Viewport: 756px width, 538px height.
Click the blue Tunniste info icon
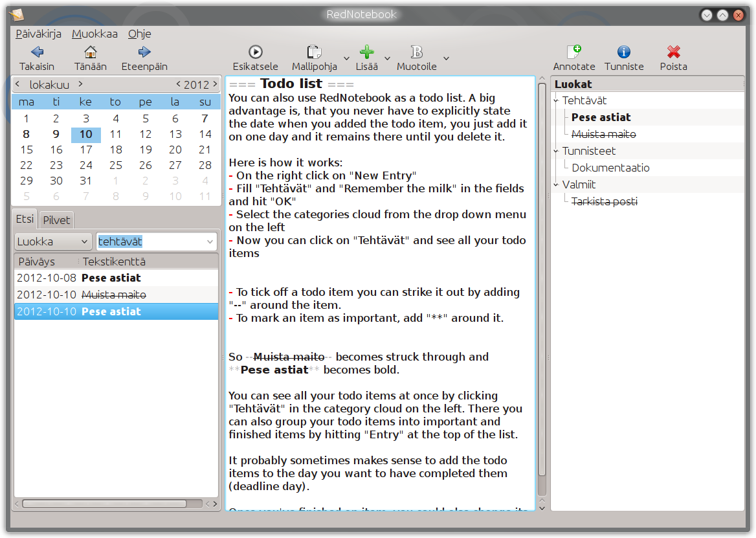click(624, 52)
